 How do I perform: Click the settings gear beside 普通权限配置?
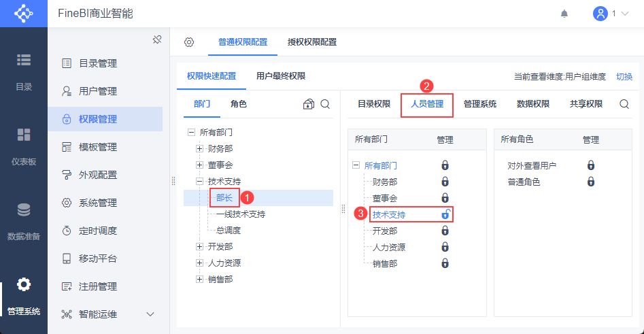pos(190,42)
